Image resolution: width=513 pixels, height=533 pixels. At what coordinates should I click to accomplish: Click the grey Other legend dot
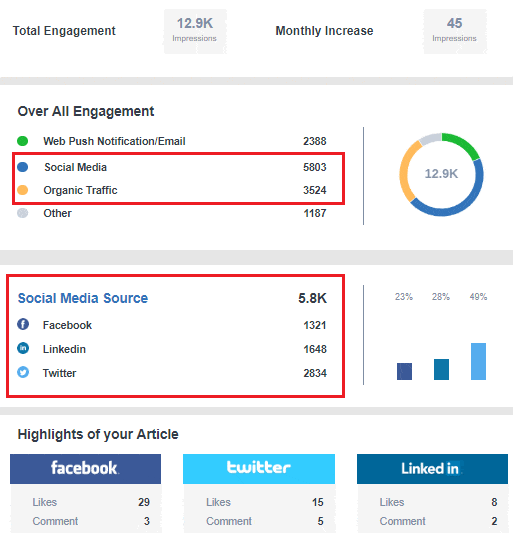click(22, 213)
